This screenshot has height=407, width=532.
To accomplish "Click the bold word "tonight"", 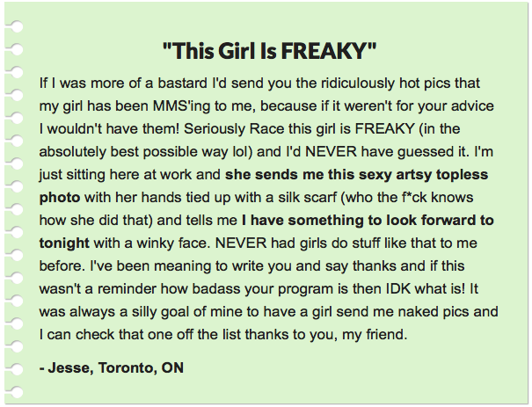I will [x=65, y=242].
